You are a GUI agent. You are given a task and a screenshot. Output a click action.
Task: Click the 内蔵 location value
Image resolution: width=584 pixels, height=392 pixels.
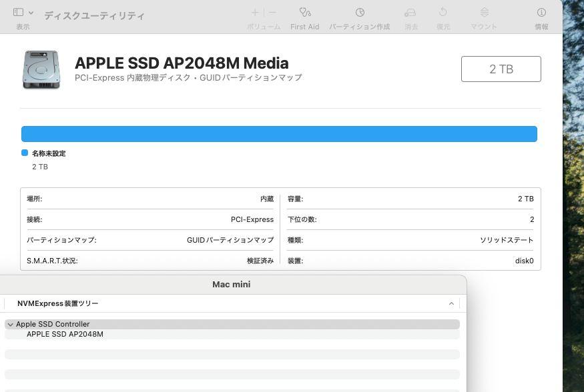(267, 199)
